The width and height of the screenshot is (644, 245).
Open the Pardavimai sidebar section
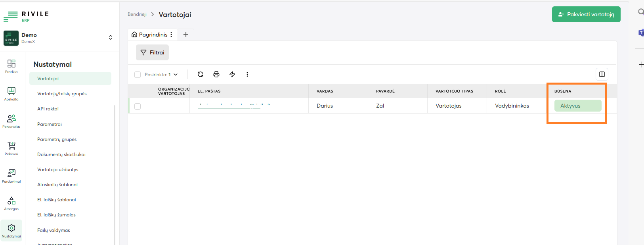point(11,176)
